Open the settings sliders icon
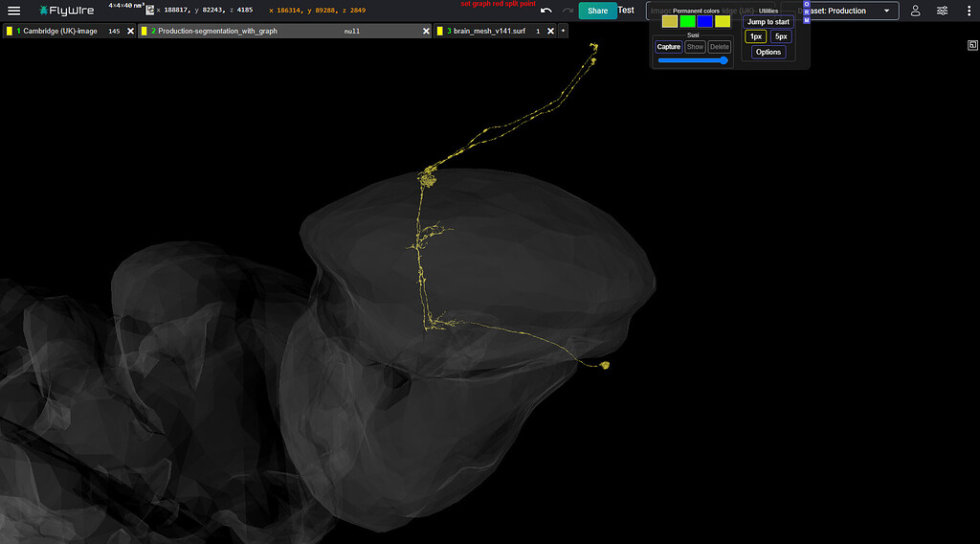 (x=943, y=11)
